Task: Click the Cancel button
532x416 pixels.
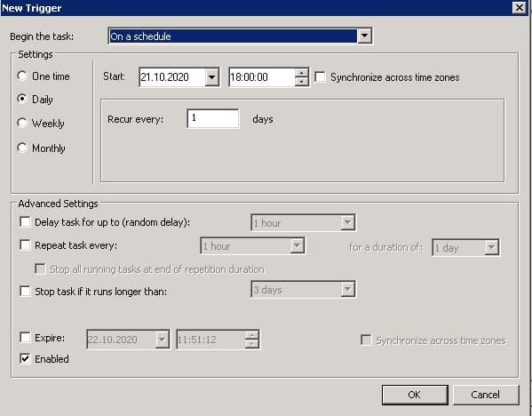Action: [486, 395]
